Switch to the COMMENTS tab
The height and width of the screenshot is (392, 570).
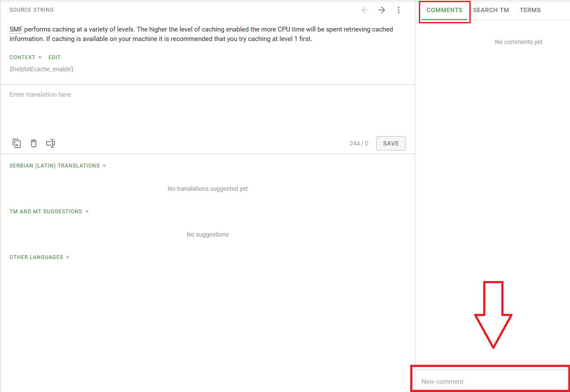click(444, 10)
